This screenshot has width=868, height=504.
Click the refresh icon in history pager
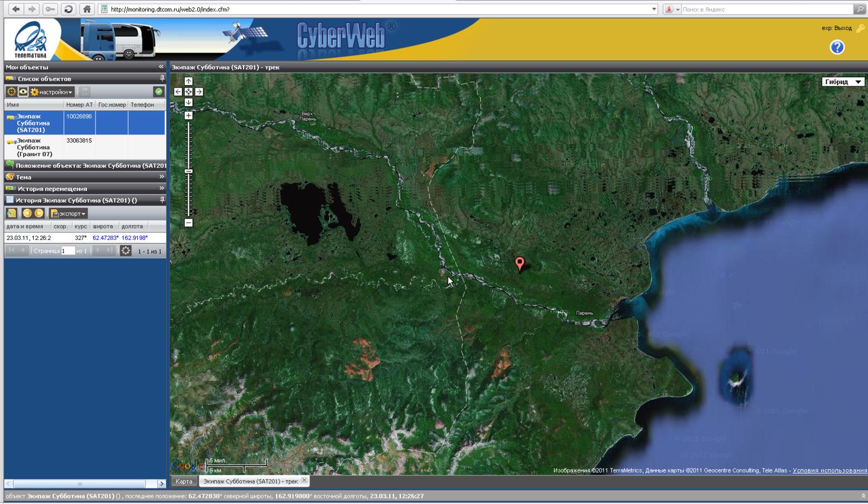click(126, 251)
